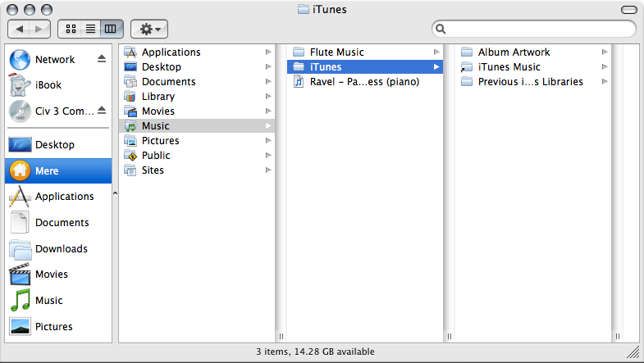The image size is (644, 363).
Task: Click the sidebar divider handle
Action: pos(115,193)
